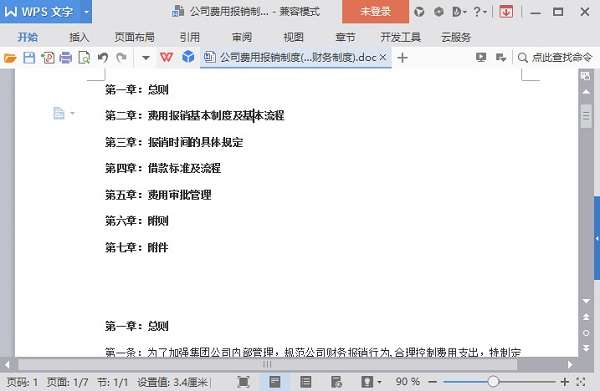Click the red download box icon

pos(506,12)
